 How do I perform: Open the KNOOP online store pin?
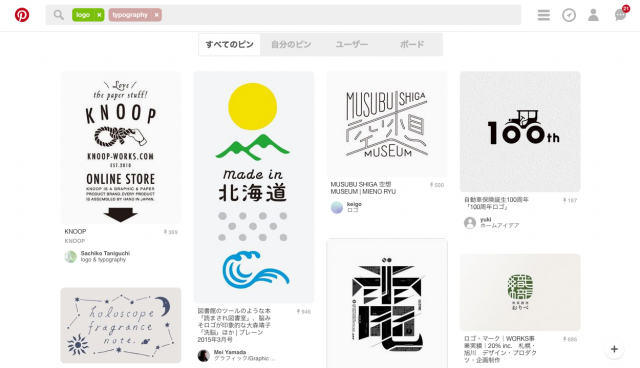tap(121, 147)
